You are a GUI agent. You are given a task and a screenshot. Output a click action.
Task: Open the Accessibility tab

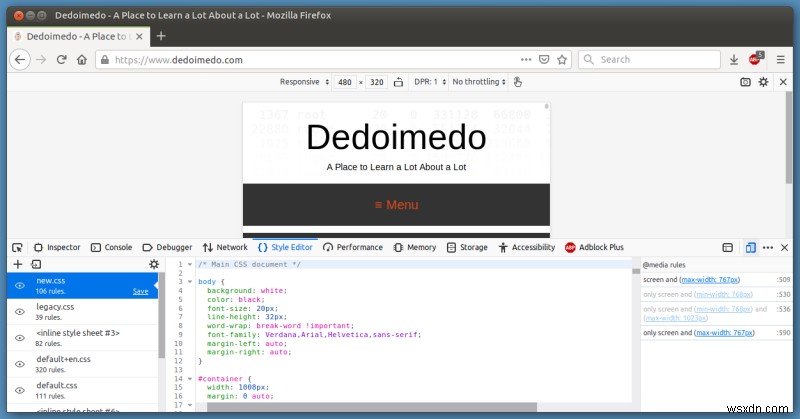click(527, 248)
